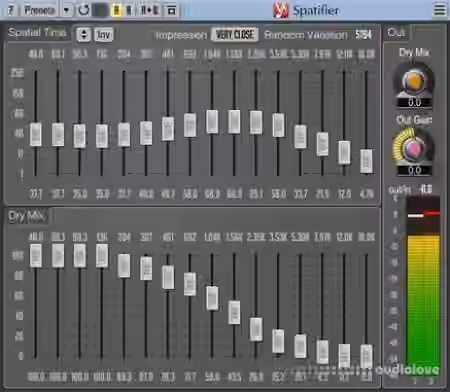Click the Dry Mix 40.0 band fader
The width and height of the screenshot is (450, 392).
coord(36,255)
